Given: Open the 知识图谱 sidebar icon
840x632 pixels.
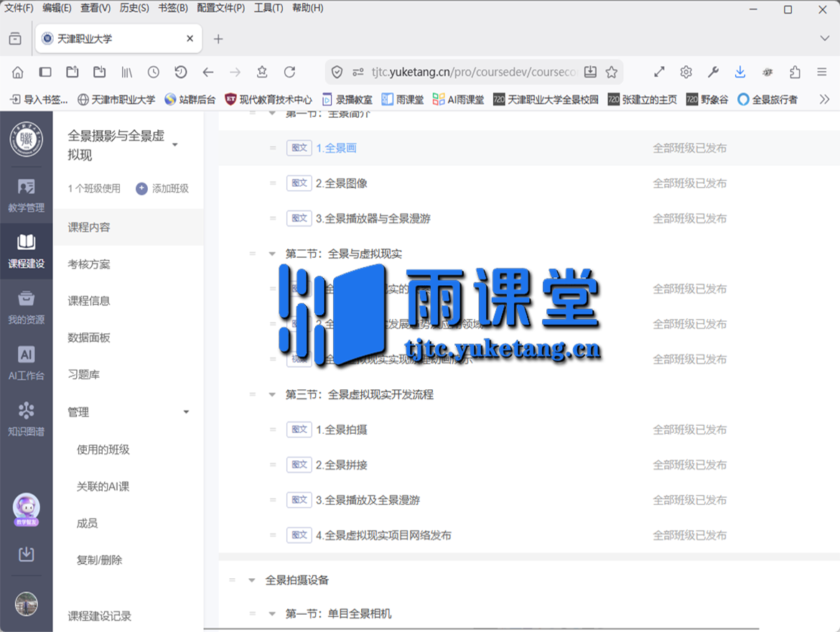Looking at the screenshot, I should click(26, 419).
